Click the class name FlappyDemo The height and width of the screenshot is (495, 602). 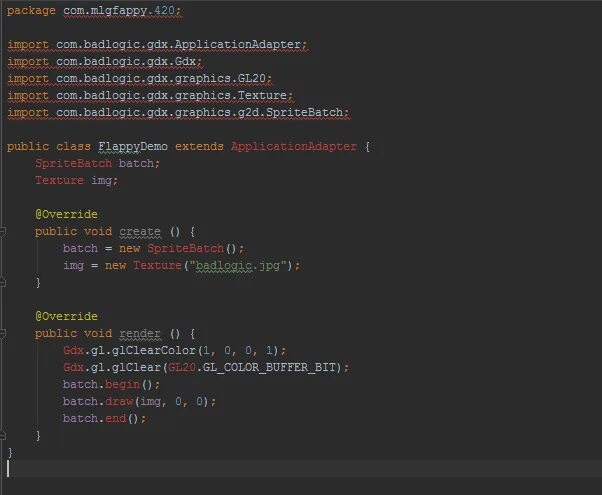(x=133, y=146)
